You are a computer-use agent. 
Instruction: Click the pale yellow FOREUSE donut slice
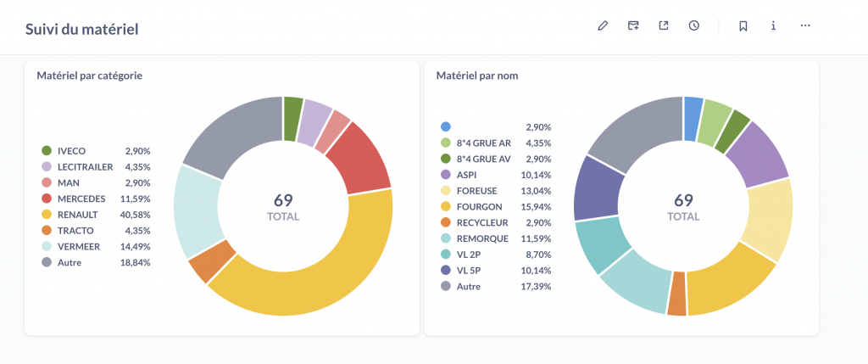tap(767, 219)
